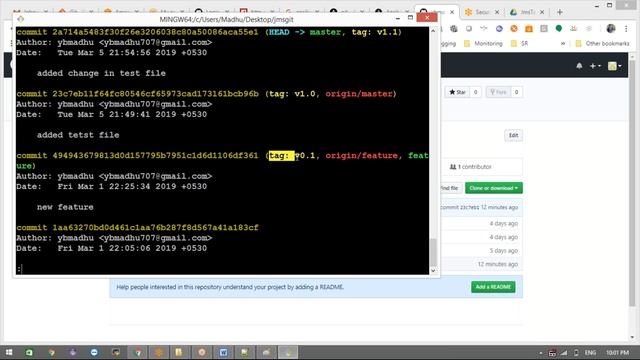Click commit hash 1aa63270bd0d461c1aa76b287f8d567a41a183cf
The height and width of the screenshot is (360, 640).
click(155, 227)
